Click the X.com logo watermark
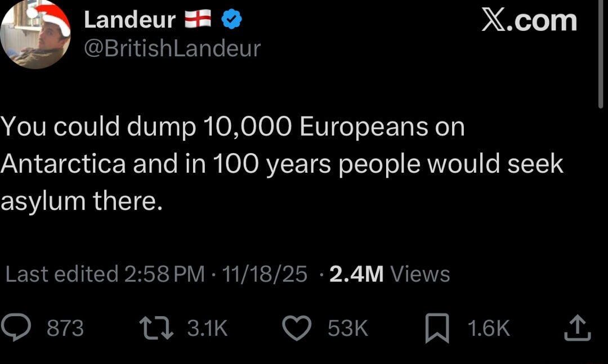Viewport: 608px width, 364px height. [x=529, y=21]
